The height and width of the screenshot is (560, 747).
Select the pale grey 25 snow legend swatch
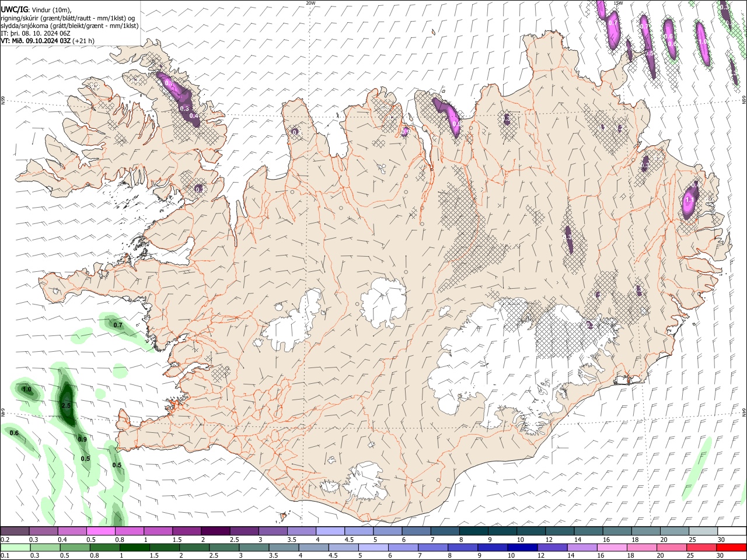click(x=703, y=531)
